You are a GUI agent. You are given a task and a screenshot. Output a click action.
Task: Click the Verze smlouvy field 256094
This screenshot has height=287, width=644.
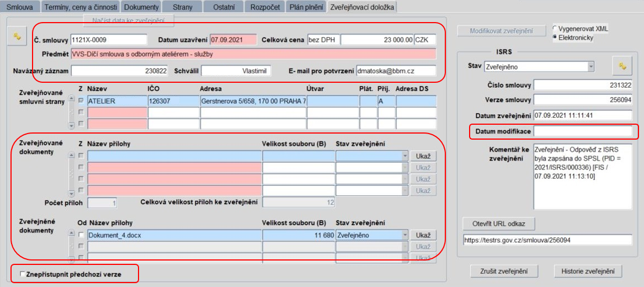(x=582, y=100)
